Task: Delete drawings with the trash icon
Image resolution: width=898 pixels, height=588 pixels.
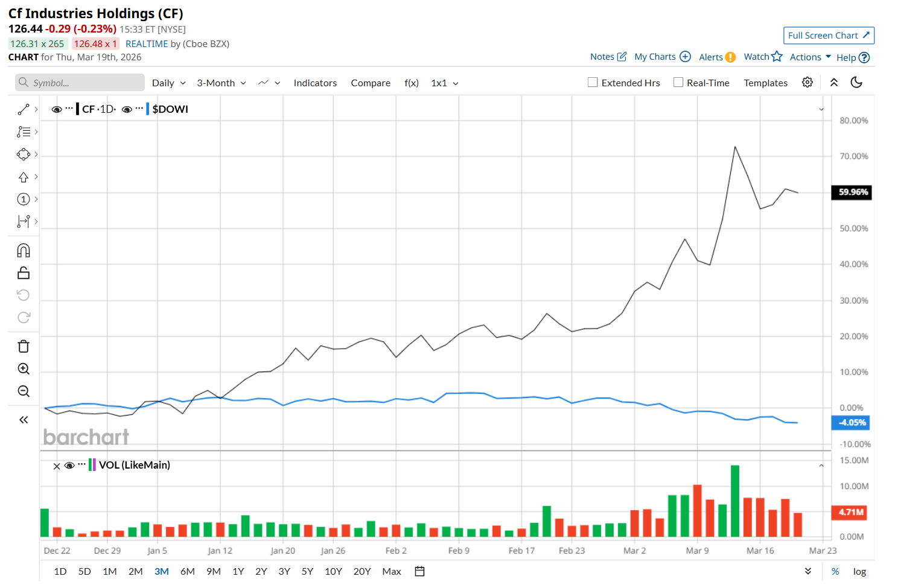Action: click(24, 346)
